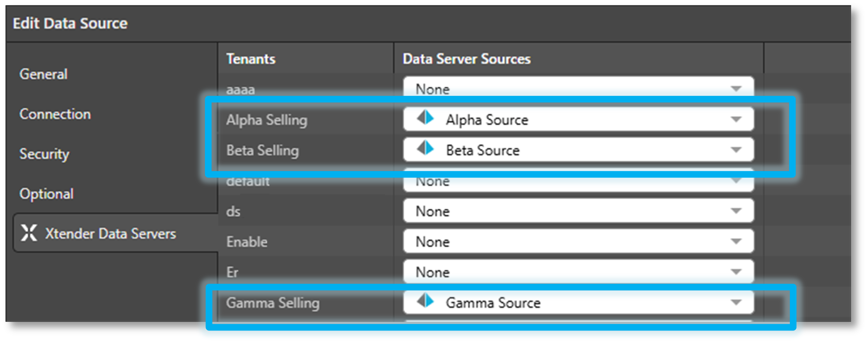Click the Gamma Selling tenant name
The height and width of the screenshot is (341, 868).
(273, 303)
